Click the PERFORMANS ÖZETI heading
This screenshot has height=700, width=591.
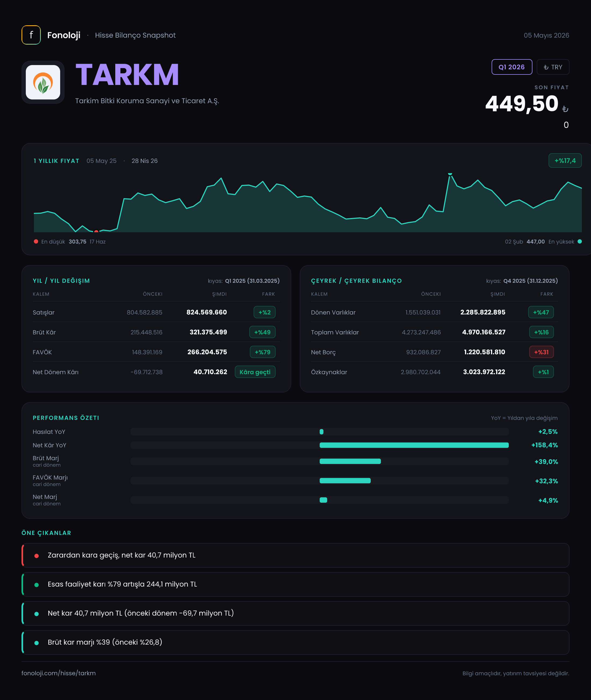(66, 418)
